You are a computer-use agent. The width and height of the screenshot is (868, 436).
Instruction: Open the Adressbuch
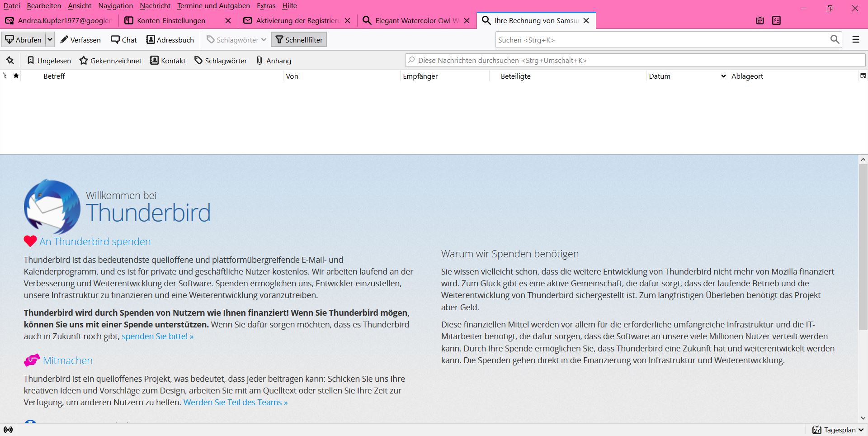coord(170,40)
